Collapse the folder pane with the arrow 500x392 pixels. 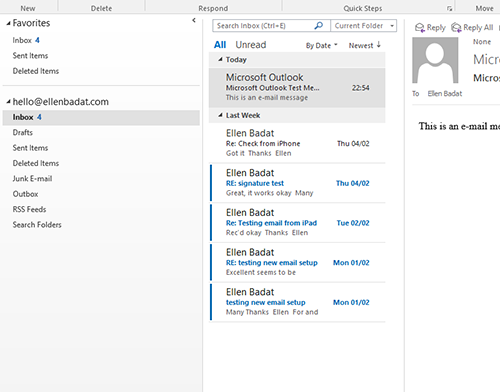tap(194, 20)
